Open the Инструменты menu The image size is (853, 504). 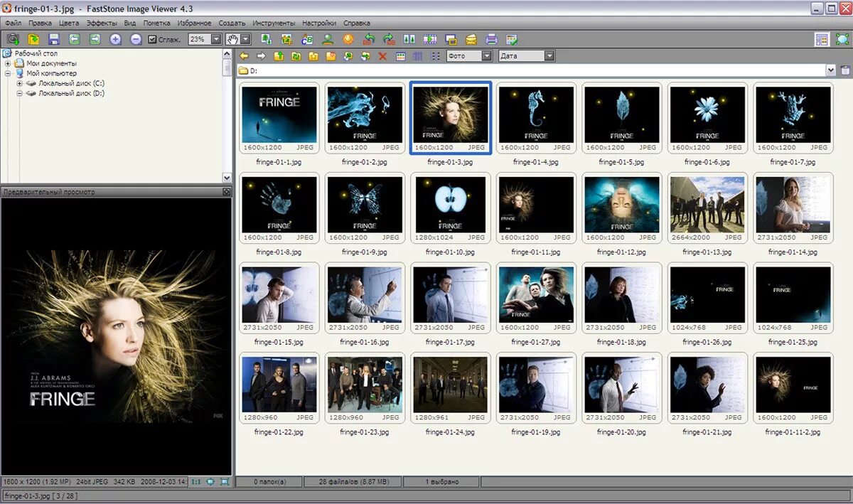point(274,23)
